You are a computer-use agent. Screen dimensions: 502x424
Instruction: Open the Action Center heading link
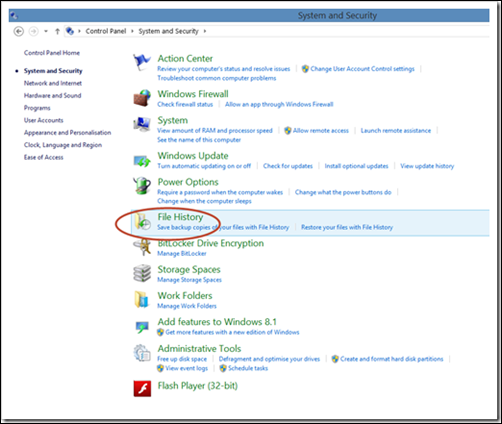tap(185, 58)
